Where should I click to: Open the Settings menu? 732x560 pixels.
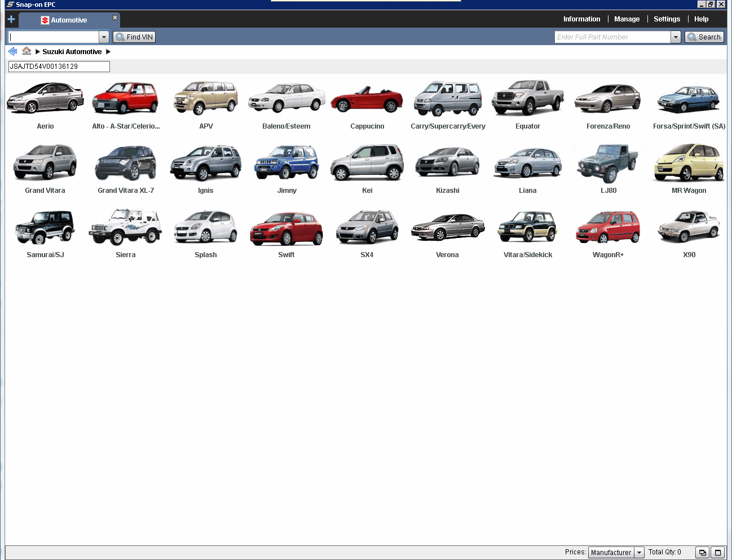click(x=667, y=19)
